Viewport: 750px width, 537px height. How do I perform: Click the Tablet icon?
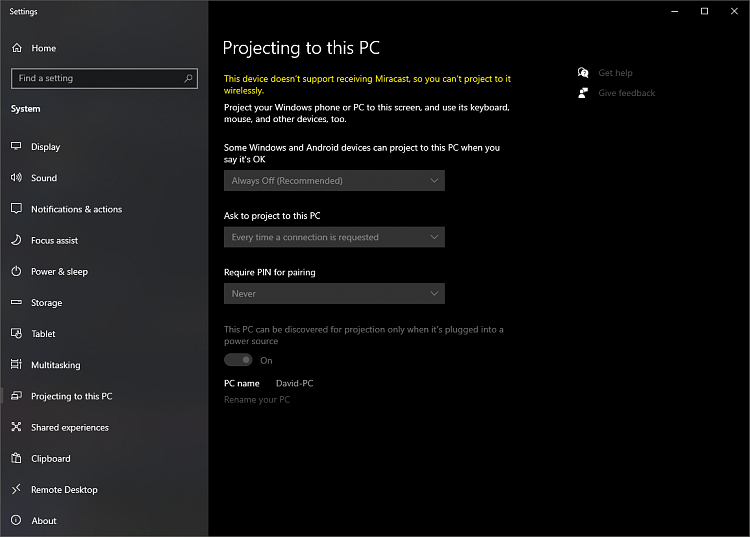[x=16, y=333]
